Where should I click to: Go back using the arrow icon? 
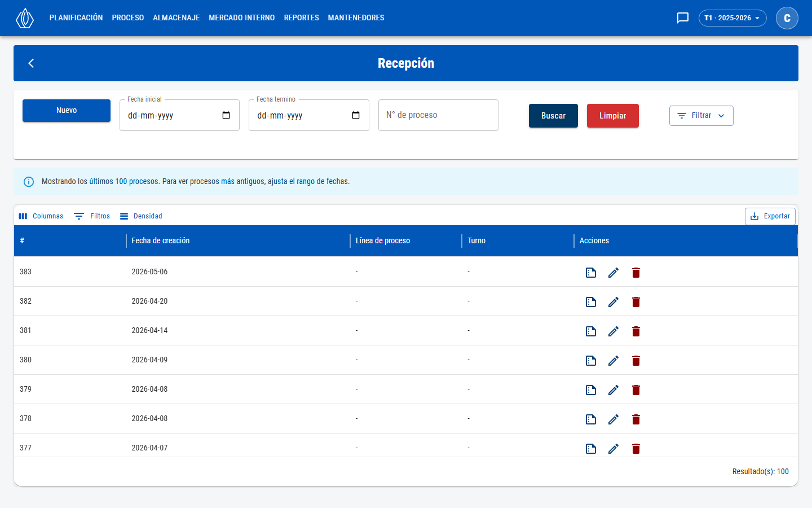pos(32,63)
